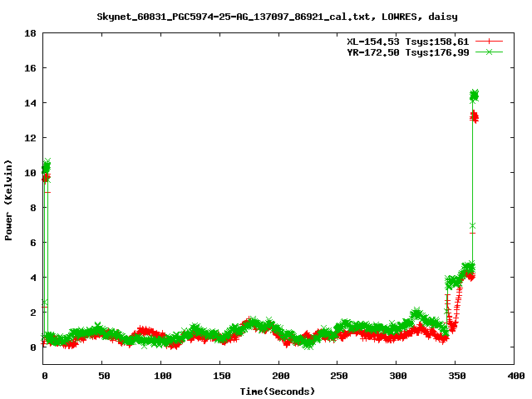This screenshot has width=532, height=399.
Task: Click the red data cluster near 13 Kelvin
Action: coord(474,117)
